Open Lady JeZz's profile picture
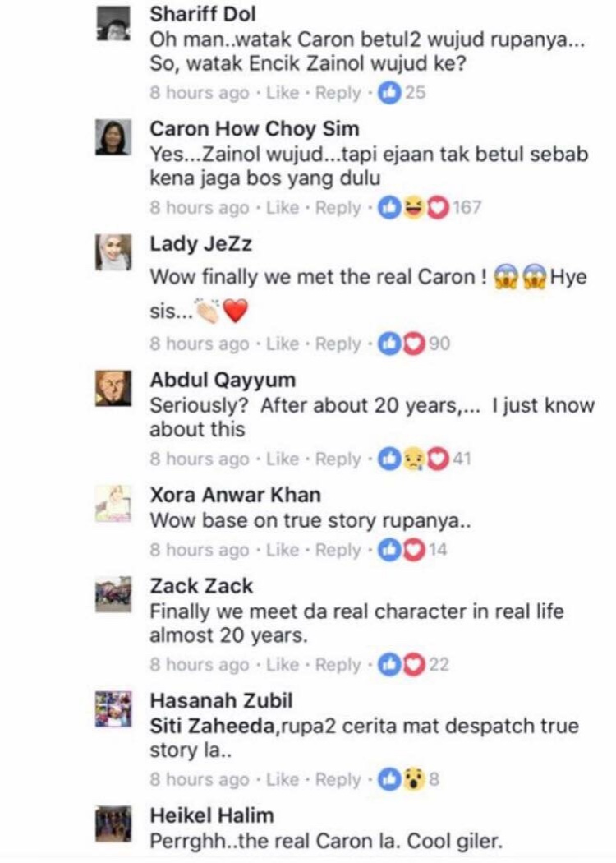 (x=113, y=252)
